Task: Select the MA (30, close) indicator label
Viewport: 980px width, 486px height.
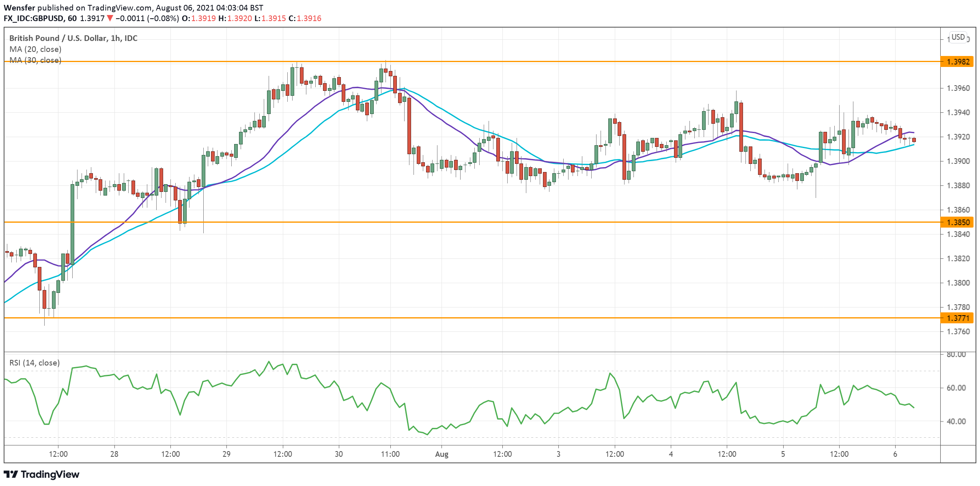Action: [x=35, y=60]
